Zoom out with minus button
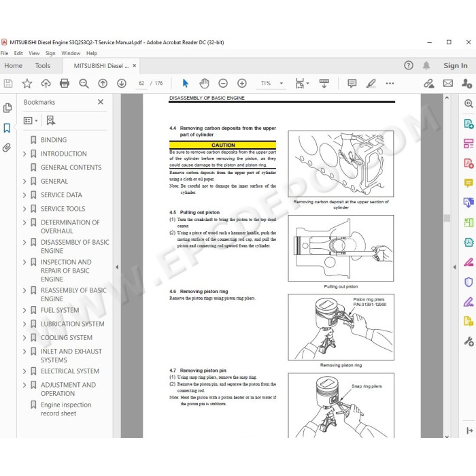The height and width of the screenshot is (476, 476). (223, 83)
